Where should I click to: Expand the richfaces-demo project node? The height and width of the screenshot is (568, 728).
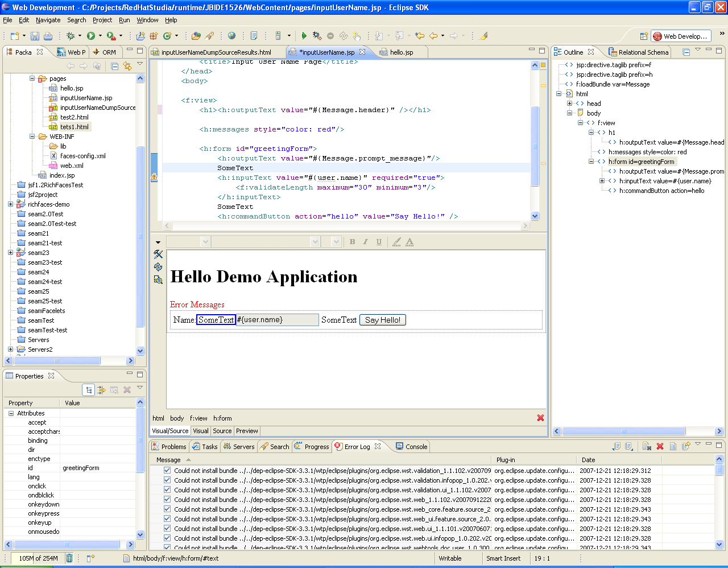pos(10,204)
